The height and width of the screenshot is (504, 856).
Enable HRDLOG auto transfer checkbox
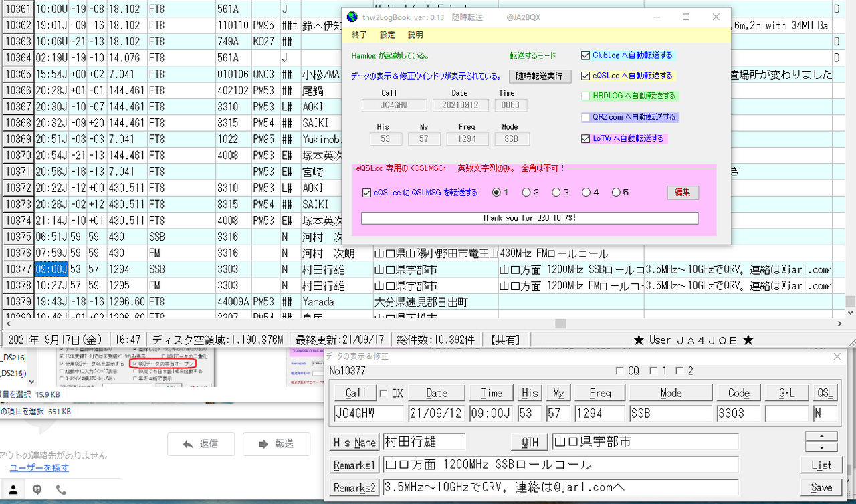pos(586,96)
